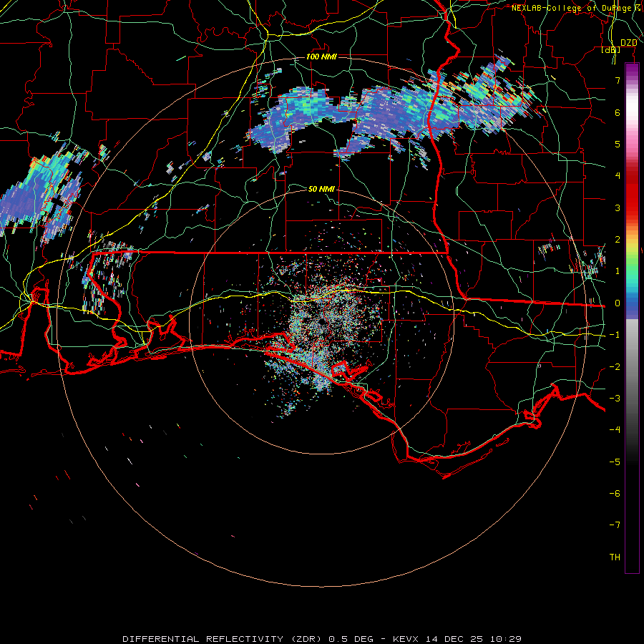This screenshot has height=644, width=644.
Task: Click the radar site at the ring center
Action: [x=321, y=322]
